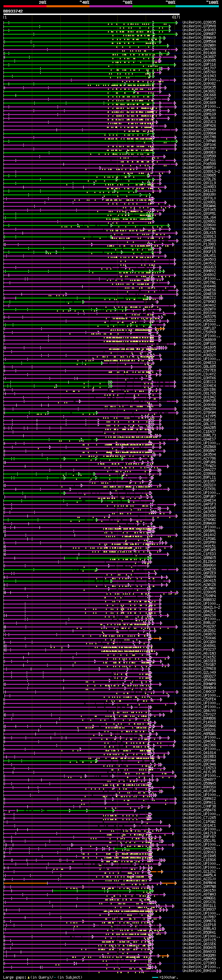Image resolution: width=222 pixels, height=980 pixels.
Task: Click hit label UniRef100_Q9ZW80
Action: [x=199, y=45]
